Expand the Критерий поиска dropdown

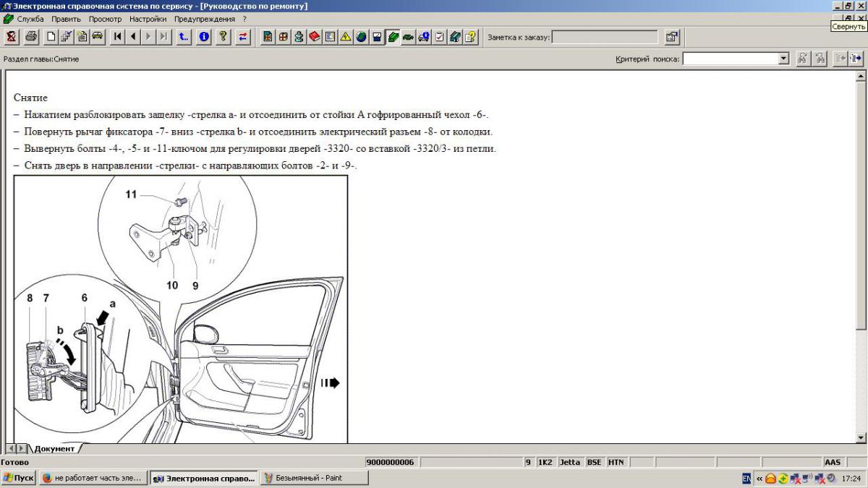783,59
